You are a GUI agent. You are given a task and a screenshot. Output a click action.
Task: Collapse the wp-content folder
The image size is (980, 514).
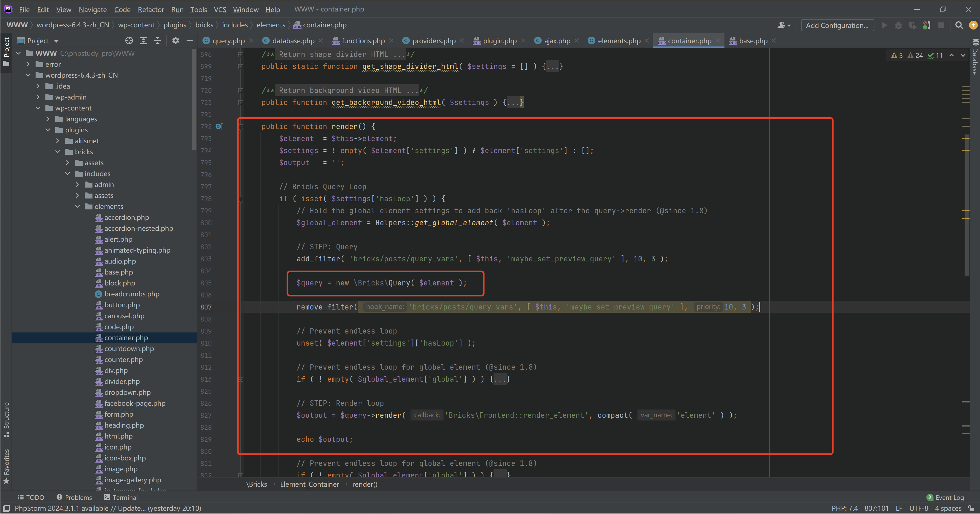tap(38, 108)
